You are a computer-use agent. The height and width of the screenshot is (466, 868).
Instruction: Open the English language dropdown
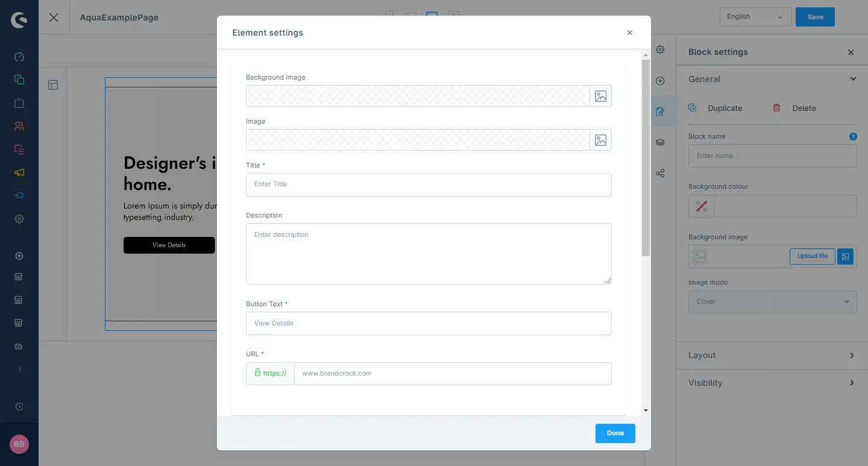tap(755, 17)
